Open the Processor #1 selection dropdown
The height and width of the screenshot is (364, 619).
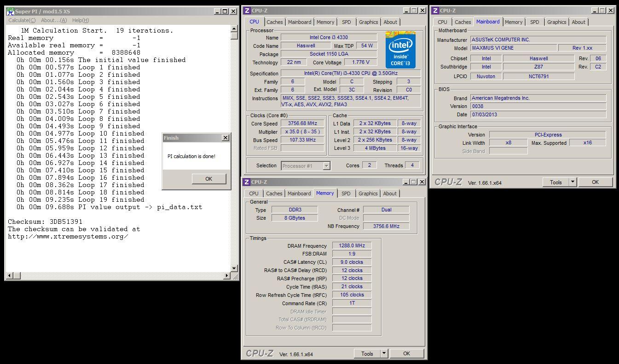(306, 166)
